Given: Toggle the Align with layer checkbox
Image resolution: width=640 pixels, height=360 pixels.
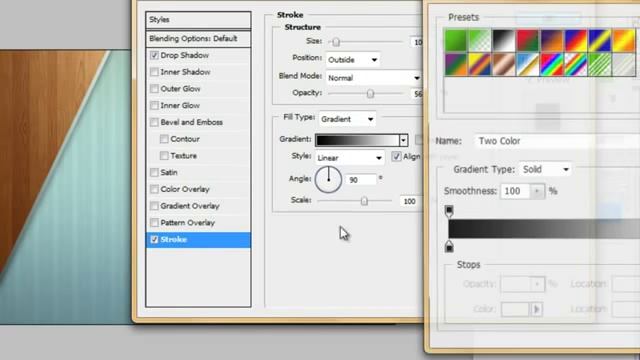Looking at the screenshot, I should (x=396, y=156).
